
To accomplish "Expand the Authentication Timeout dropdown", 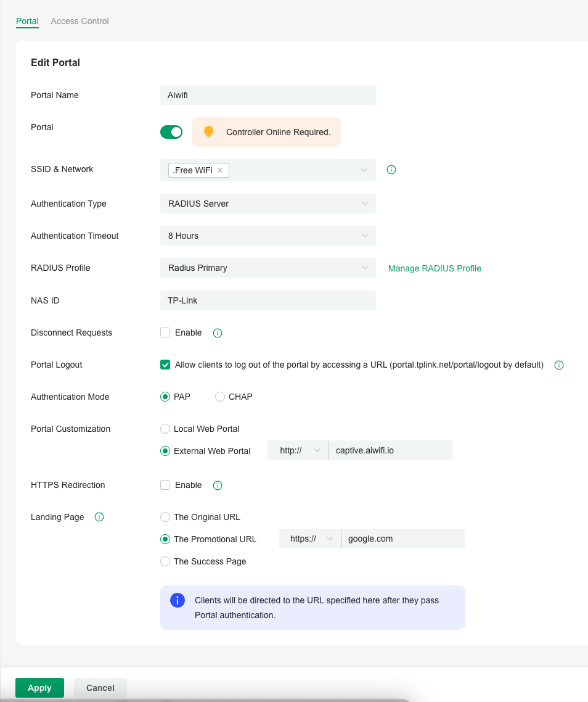I will pos(268,236).
